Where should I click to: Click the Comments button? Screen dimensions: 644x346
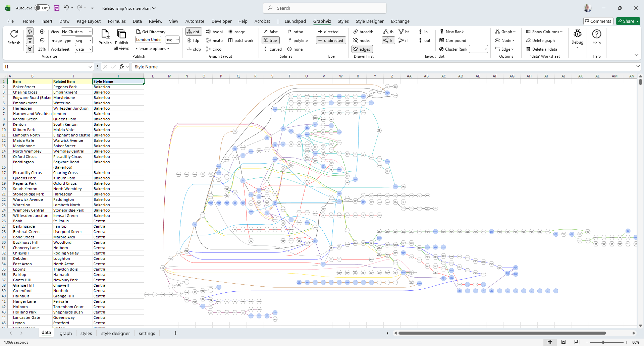tap(598, 21)
